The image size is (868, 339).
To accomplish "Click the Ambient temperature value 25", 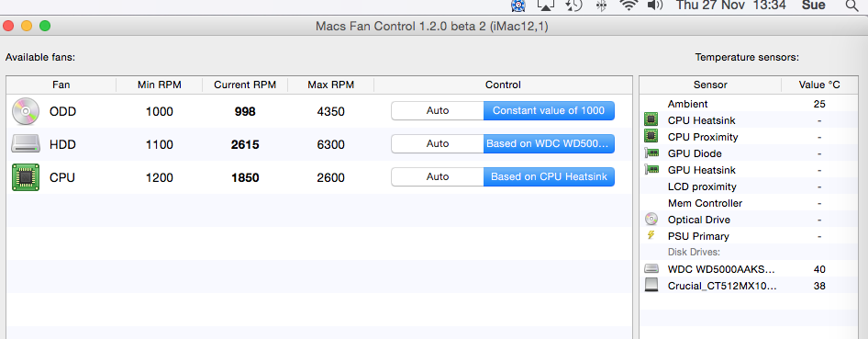I will tap(819, 104).
